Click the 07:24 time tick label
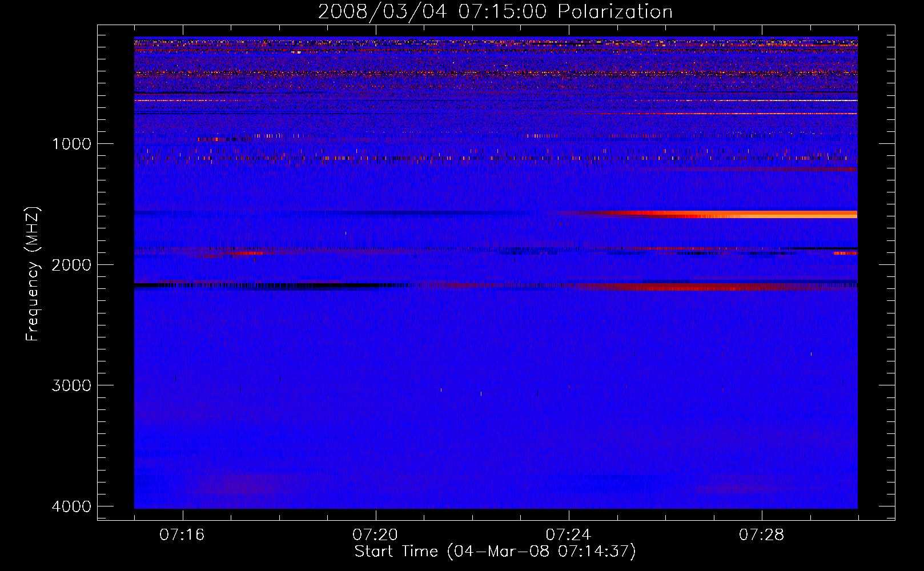924x571 pixels. tap(568, 535)
